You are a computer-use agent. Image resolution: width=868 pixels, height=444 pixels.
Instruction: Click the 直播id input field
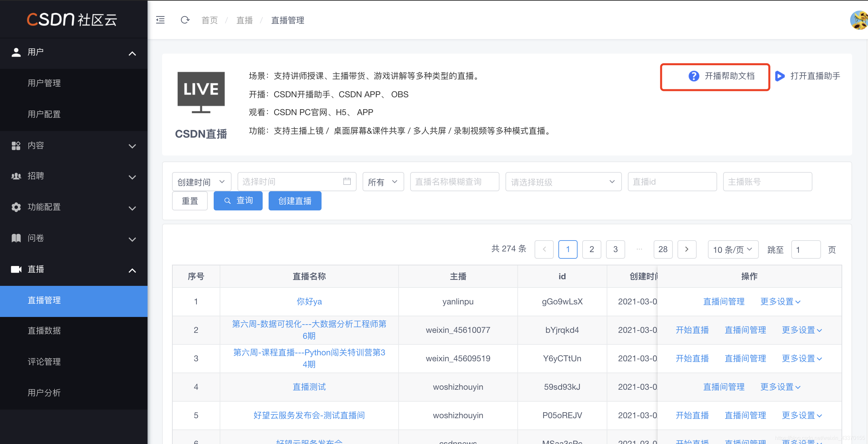[x=672, y=182]
